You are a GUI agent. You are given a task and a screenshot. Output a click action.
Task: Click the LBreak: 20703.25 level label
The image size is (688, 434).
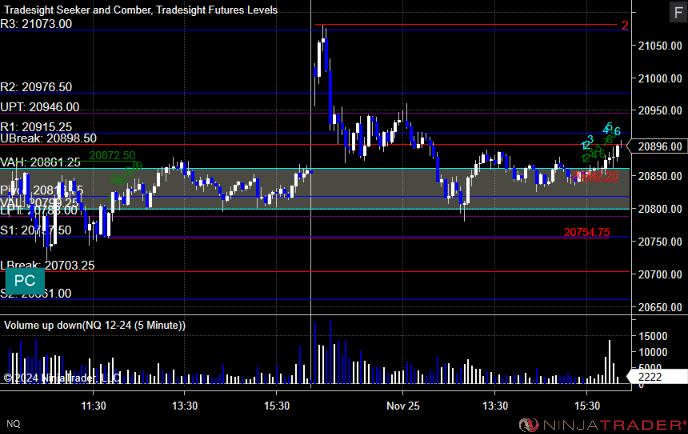point(47,265)
